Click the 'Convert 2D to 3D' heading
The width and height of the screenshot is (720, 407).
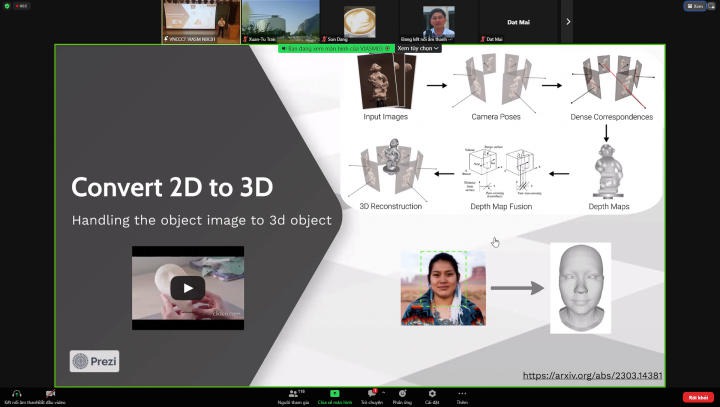tap(172, 187)
